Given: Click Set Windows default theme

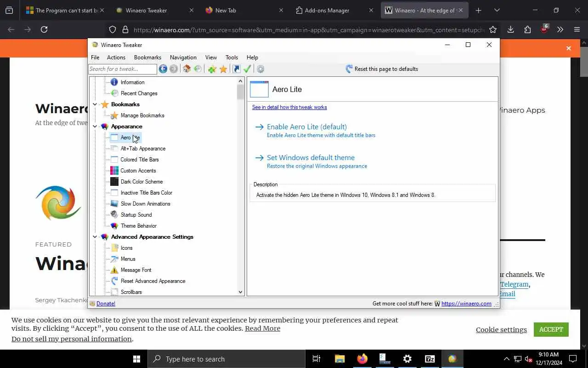Looking at the screenshot, I should [311, 157].
